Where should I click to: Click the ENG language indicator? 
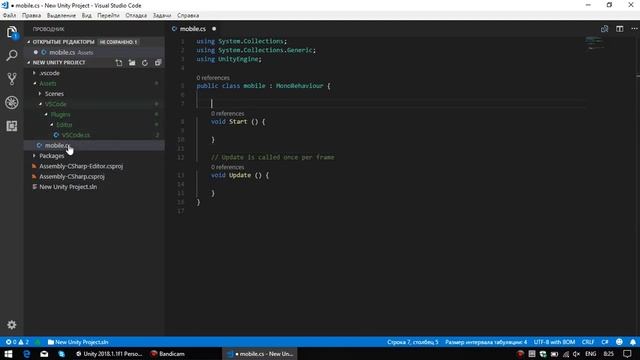tap(591, 354)
